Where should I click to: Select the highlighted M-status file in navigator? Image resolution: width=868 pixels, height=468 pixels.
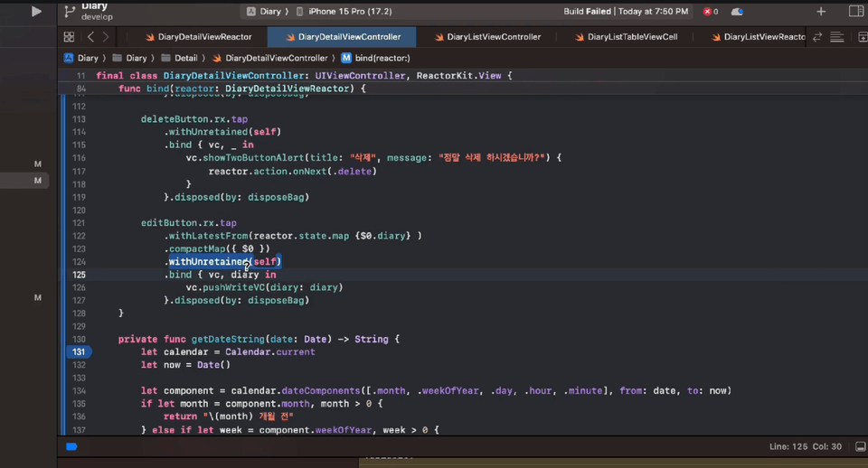point(25,181)
